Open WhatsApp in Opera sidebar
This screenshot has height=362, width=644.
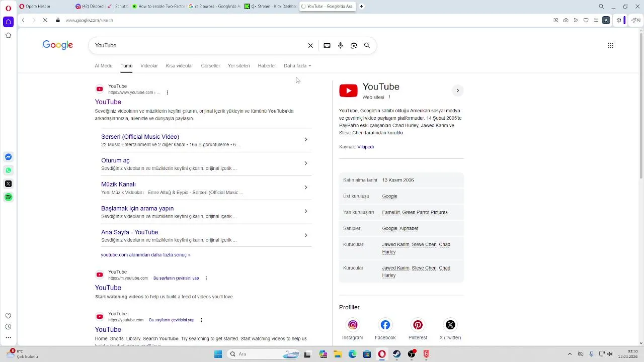pos(8,170)
